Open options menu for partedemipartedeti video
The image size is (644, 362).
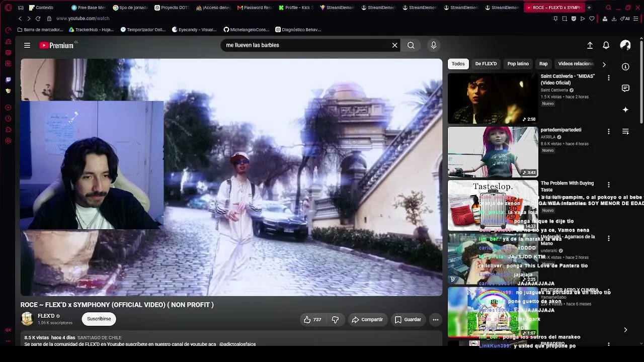(x=609, y=131)
